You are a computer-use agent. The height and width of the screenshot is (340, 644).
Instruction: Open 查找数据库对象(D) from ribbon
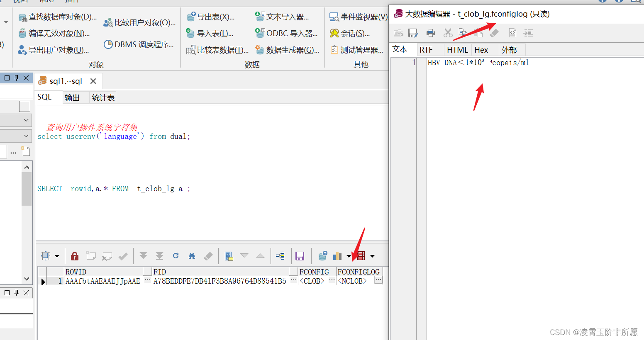58,17
